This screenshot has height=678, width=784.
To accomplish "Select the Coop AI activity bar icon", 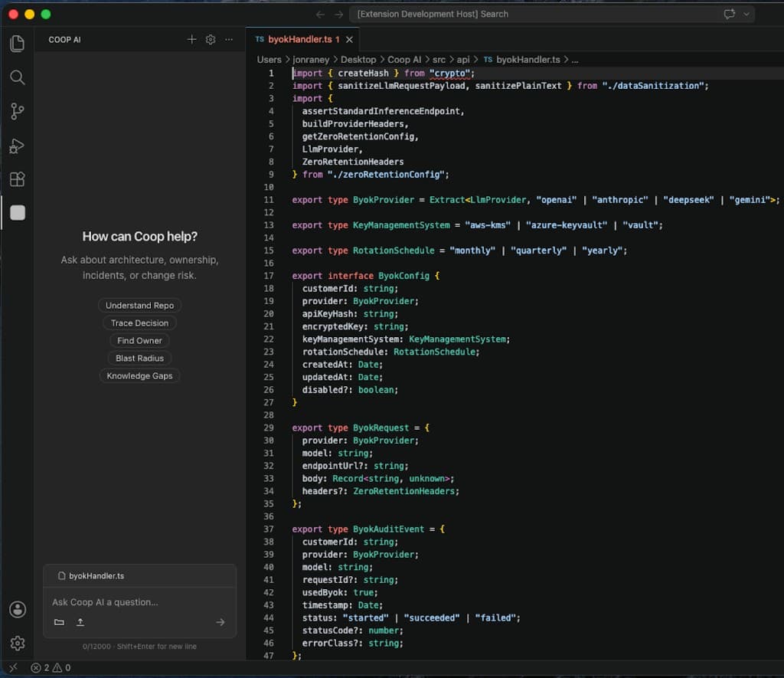I will [18, 213].
